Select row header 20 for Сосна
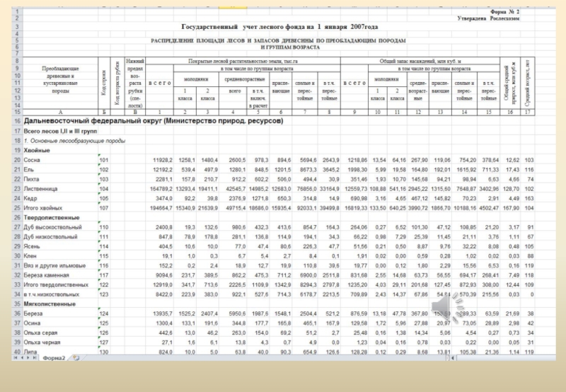Viewport: 566px width, 392px height. coord(16,161)
